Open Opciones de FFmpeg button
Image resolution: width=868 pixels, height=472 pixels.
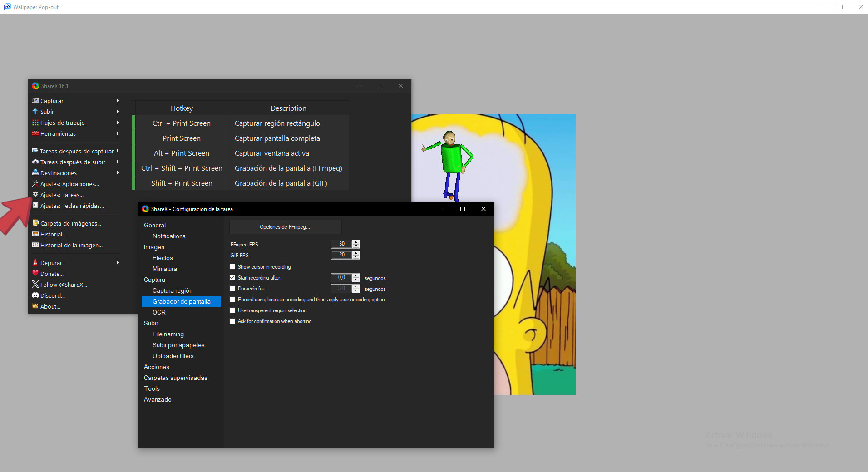click(285, 227)
